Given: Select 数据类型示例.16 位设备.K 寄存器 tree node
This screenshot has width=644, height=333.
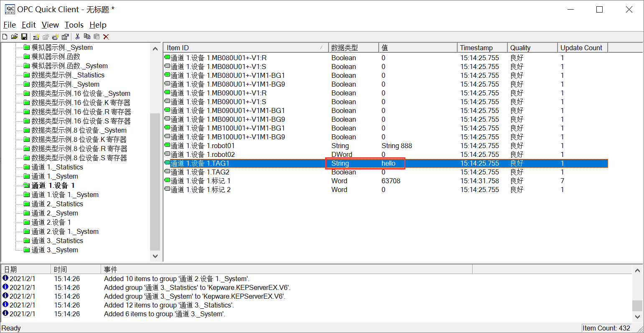Looking at the screenshot, I should [x=81, y=103].
